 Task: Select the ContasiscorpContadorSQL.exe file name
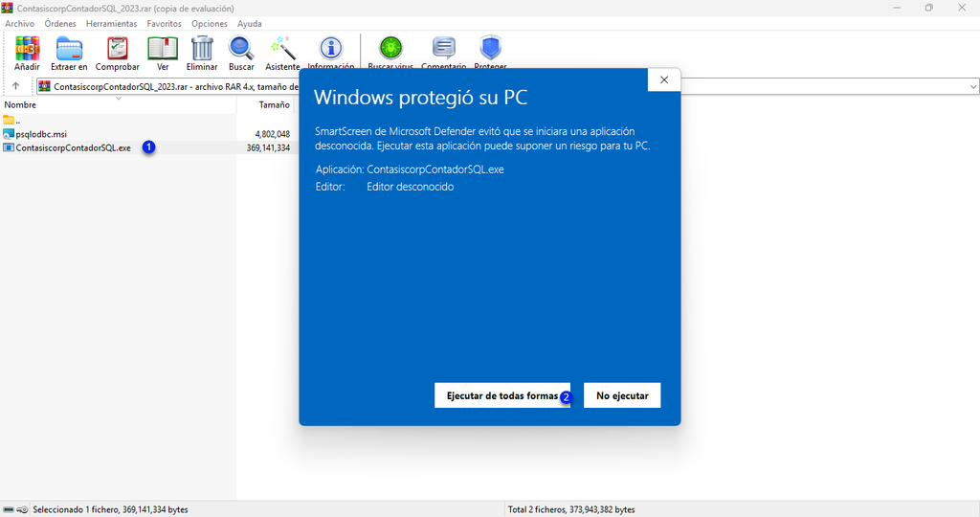[73, 147]
